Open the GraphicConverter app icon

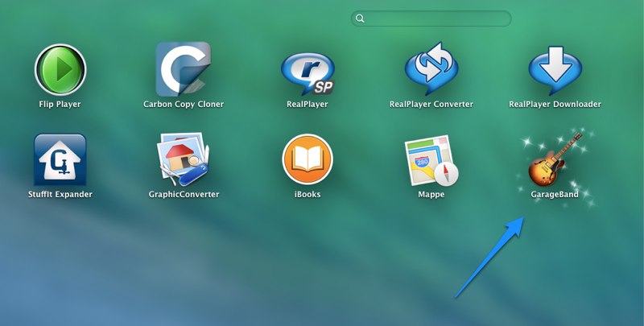pos(184,159)
